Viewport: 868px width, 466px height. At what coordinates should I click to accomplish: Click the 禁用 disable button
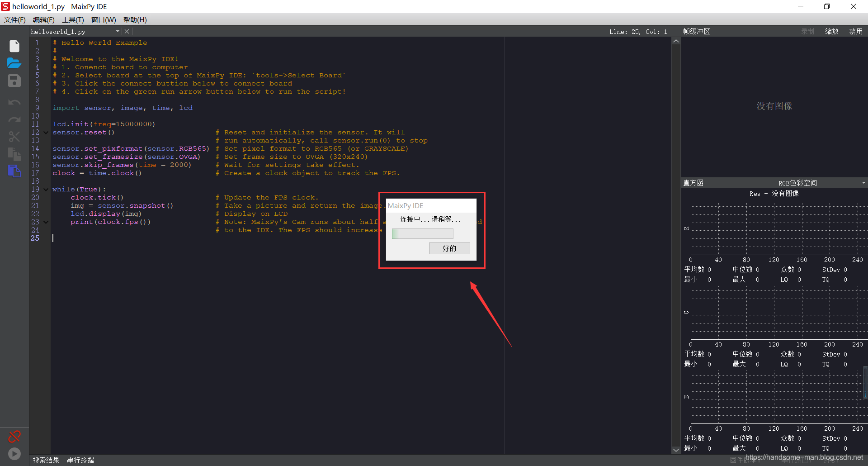[856, 31]
